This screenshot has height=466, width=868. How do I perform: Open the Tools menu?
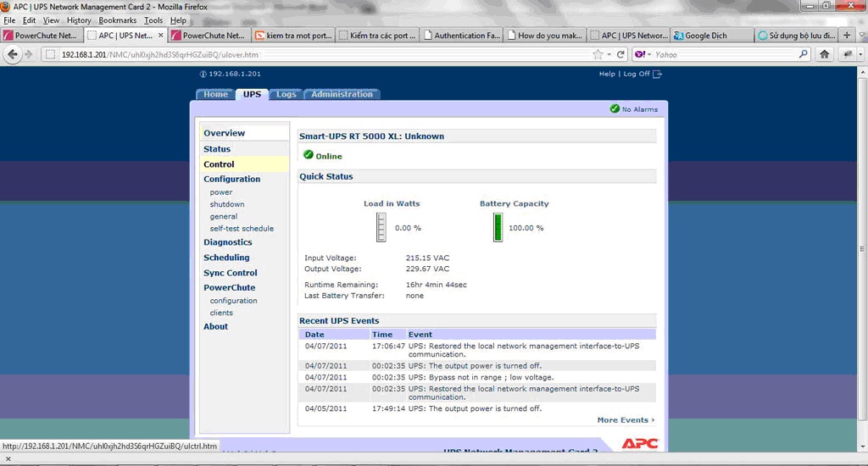click(x=153, y=20)
